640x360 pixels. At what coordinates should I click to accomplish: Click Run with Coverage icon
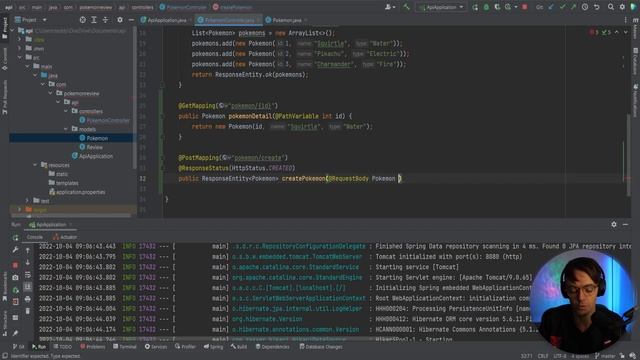coord(497,7)
